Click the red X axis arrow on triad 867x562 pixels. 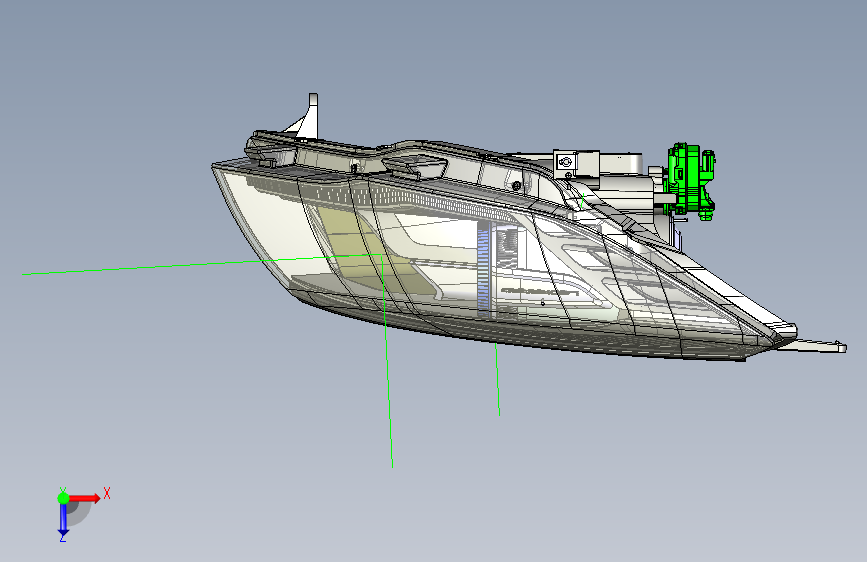click(84, 498)
